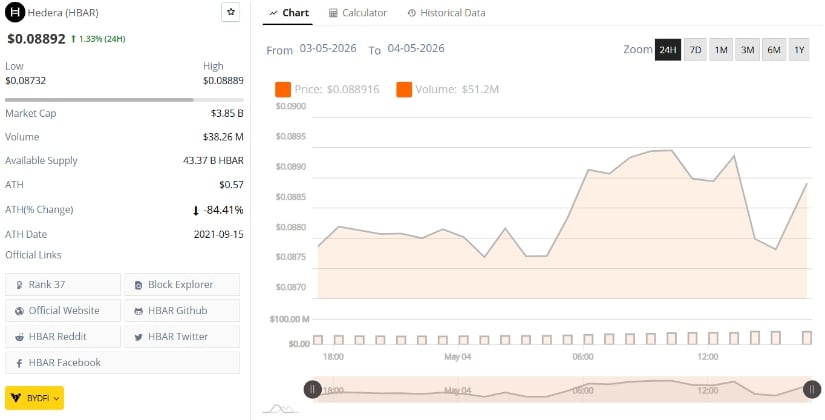This screenshot has width=825, height=420.
Task: Click the ATH change -84.41%
Action: point(224,211)
